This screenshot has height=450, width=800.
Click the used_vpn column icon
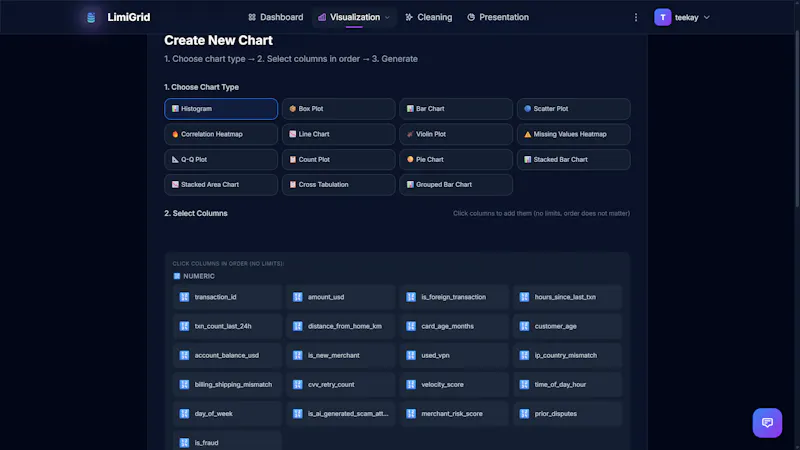411,355
